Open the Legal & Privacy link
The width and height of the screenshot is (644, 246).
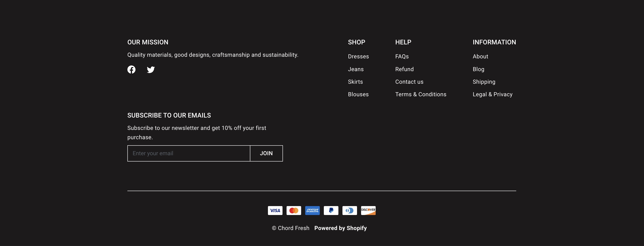(x=492, y=94)
